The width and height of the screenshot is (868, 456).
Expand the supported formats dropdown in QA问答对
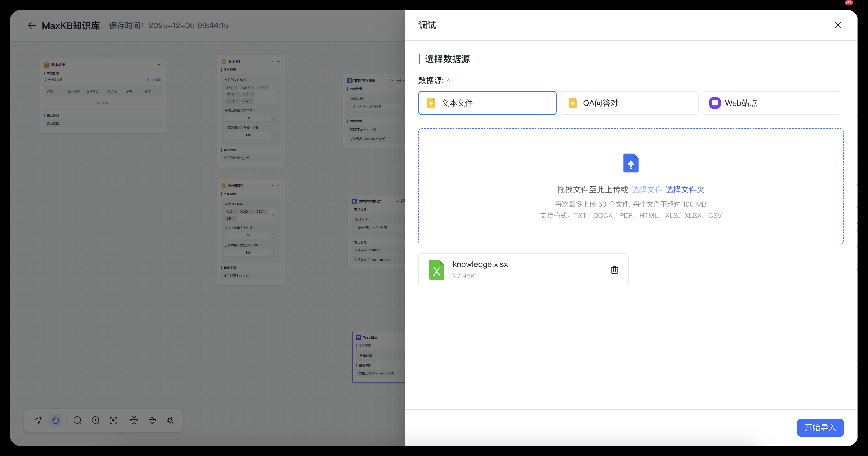pyautogui.click(x=274, y=215)
